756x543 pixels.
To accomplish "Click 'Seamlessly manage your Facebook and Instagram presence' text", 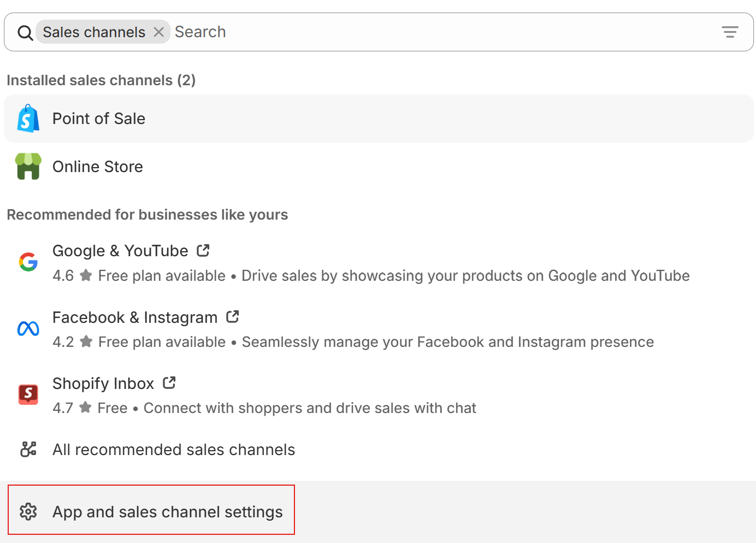I will point(448,342).
